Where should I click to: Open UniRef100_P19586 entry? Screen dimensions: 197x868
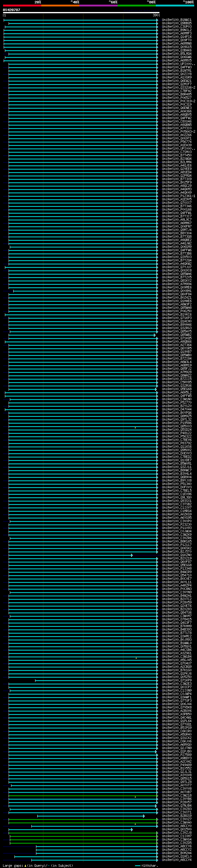[176, 423]
